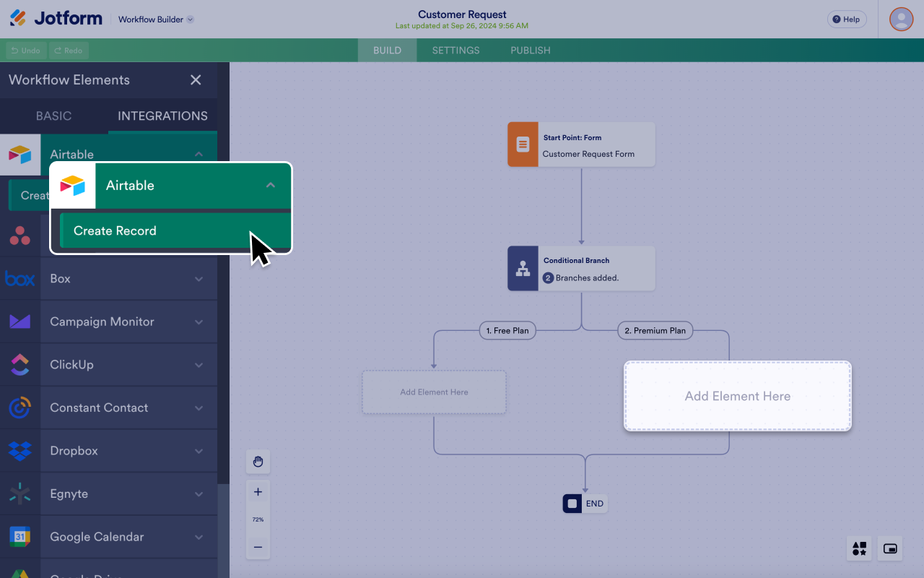Click the Campaign Monitor logo icon
Viewport: 924px width, 578px height.
point(20,322)
